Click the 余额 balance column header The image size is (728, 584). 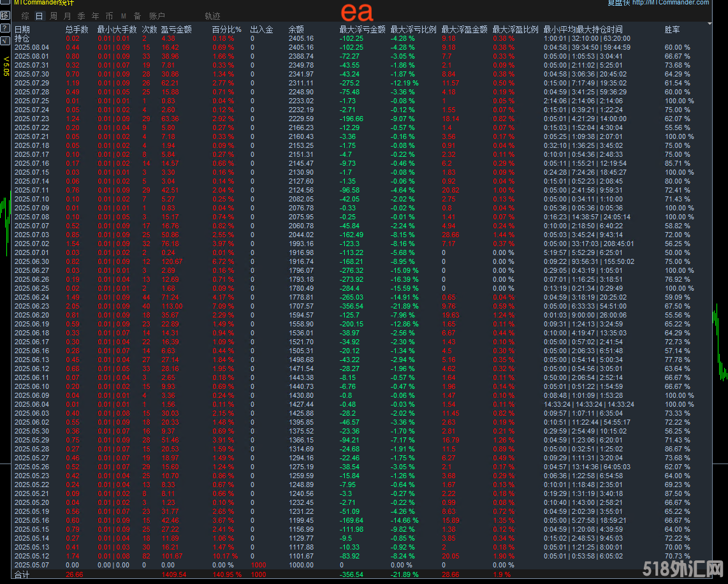[x=296, y=30]
